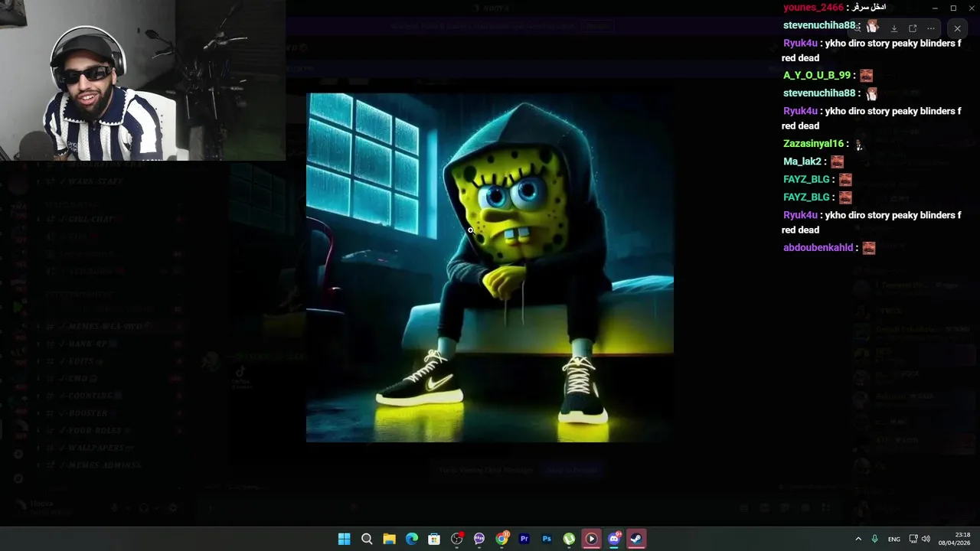This screenshot has width=980, height=551.
Task: Open the more options ellipsis in image viewer
Action: 931,28
